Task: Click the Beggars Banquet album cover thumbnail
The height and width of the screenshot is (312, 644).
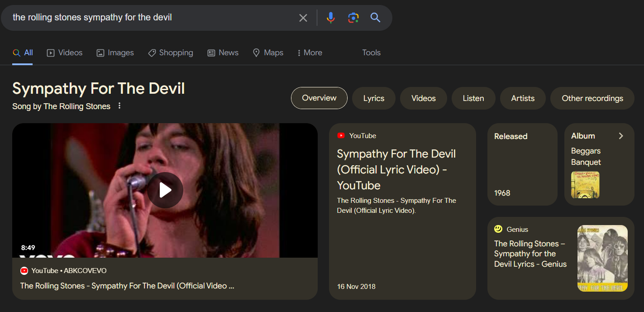Action: point(585,185)
